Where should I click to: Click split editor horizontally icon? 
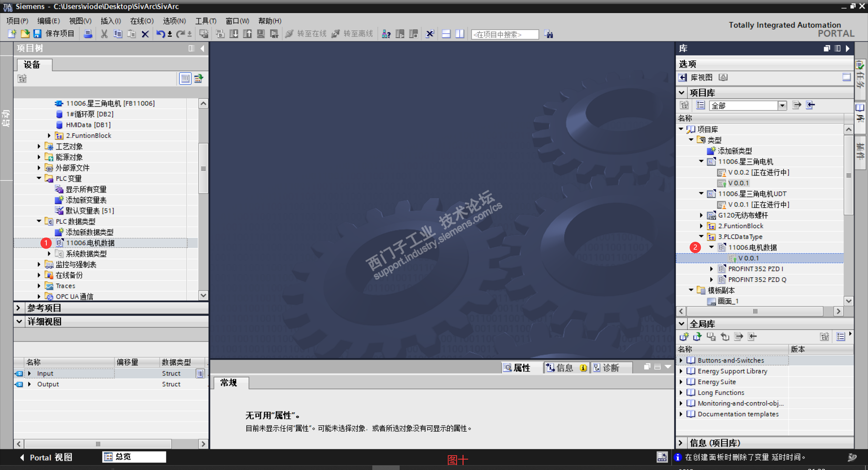tap(446, 34)
